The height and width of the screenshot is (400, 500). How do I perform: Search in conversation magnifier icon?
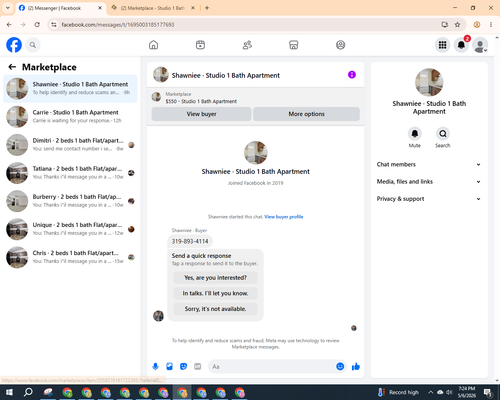443,134
